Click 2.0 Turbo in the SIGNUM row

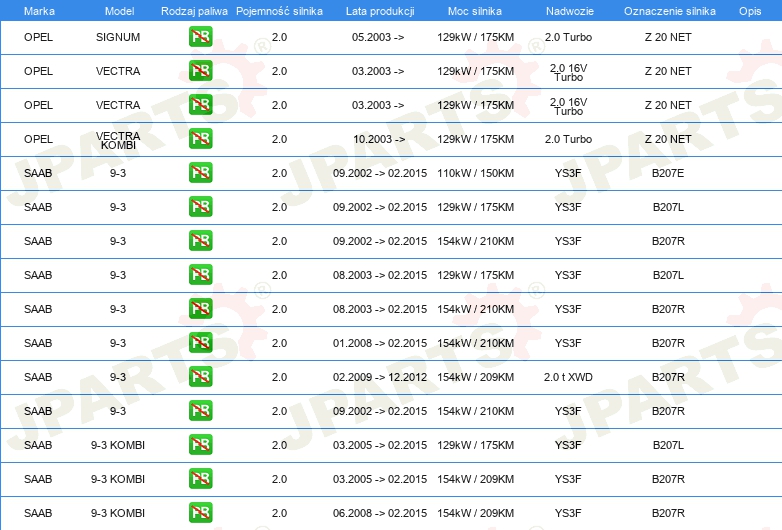click(x=568, y=37)
